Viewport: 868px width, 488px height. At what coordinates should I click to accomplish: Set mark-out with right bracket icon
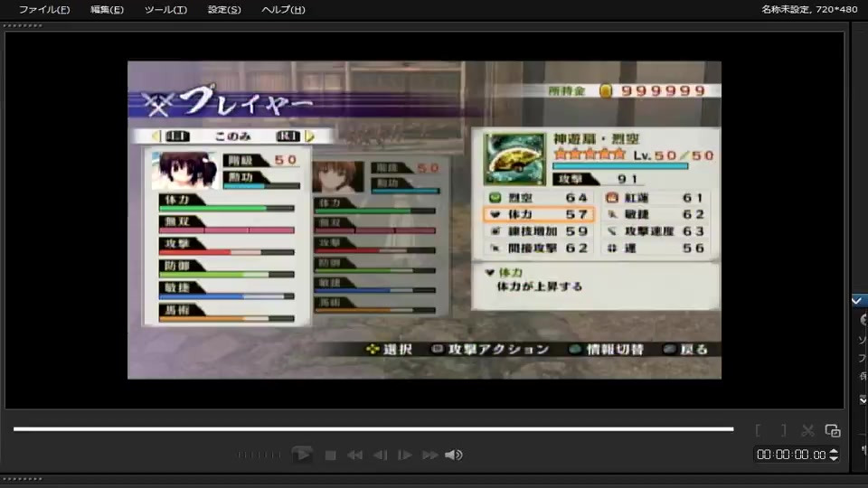(783, 430)
